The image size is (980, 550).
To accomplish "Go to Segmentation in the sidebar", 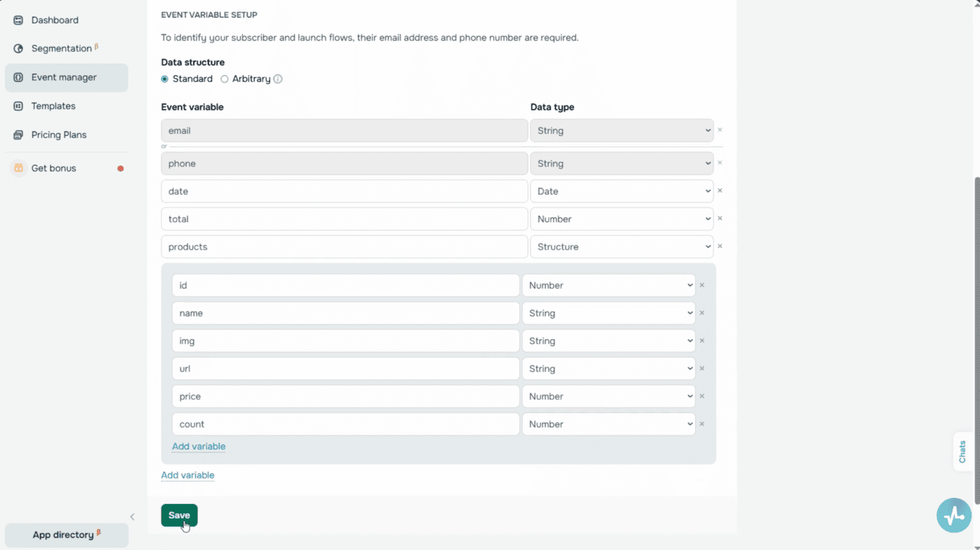I will click(67, 48).
